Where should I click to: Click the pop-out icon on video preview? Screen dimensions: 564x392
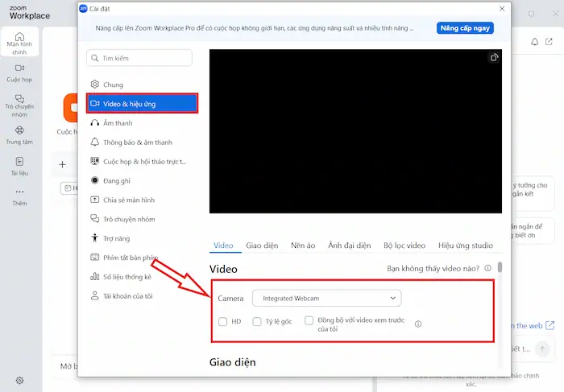[493, 58]
